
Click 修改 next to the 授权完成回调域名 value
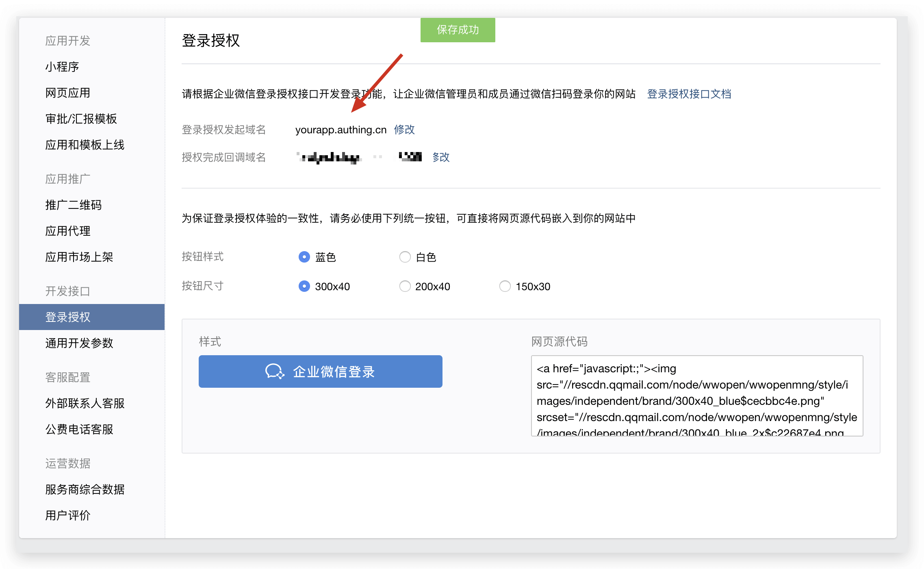(441, 157)
